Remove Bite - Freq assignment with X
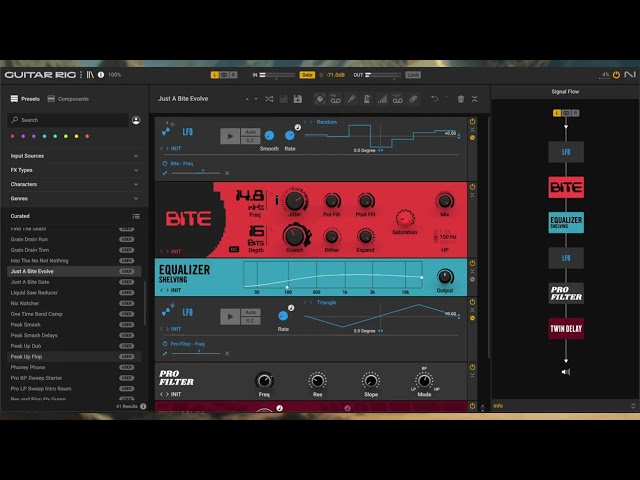This screenshot has height=480, width=640. coord(227,173)
